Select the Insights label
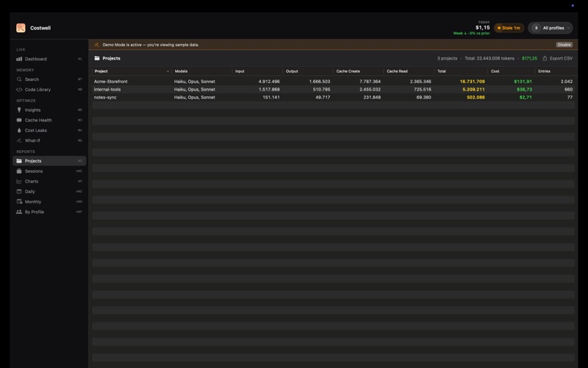Image resolution: width=588 pixels, height=368 pixels. click(x=32, y=110)
